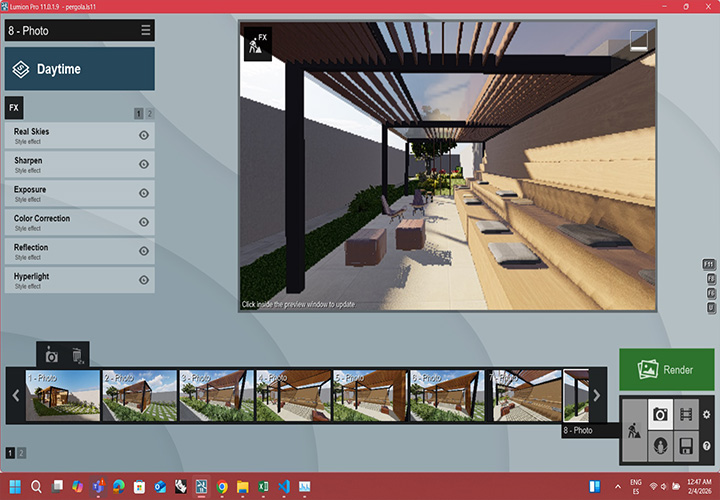Image resolution: width=720 pixels, height=500 pixels.
Task: Go to previous photo thumbnails with left arrow
Action: [16, 395]
